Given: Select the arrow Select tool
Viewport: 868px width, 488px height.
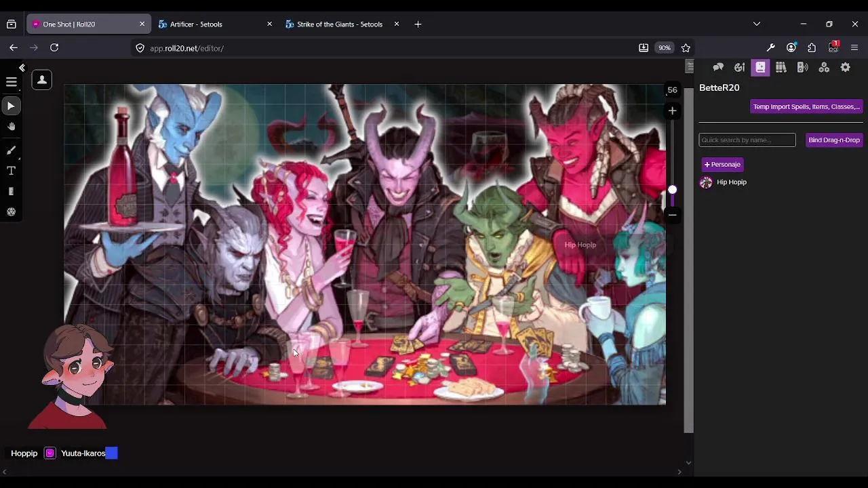Looking at the screenshot, I should point(11,106).
